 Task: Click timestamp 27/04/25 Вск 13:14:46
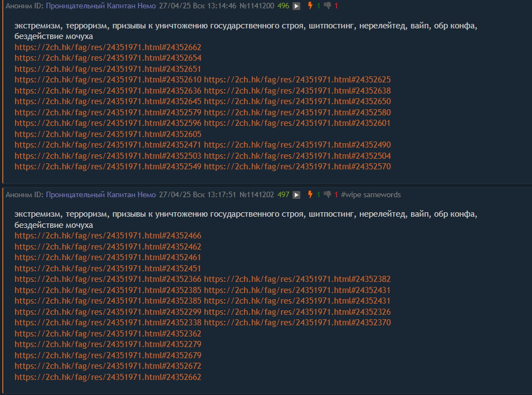pos(197,6)
